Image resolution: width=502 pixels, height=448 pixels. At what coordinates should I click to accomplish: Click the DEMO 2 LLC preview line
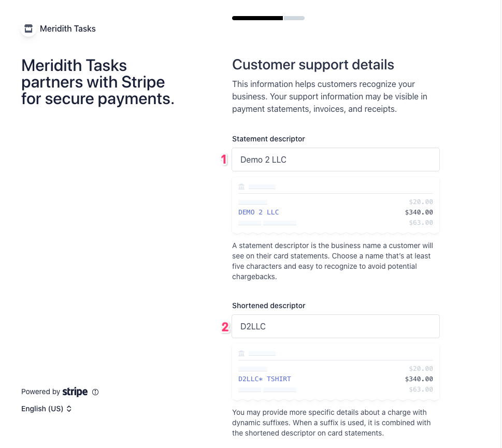(x=259, y=212)
